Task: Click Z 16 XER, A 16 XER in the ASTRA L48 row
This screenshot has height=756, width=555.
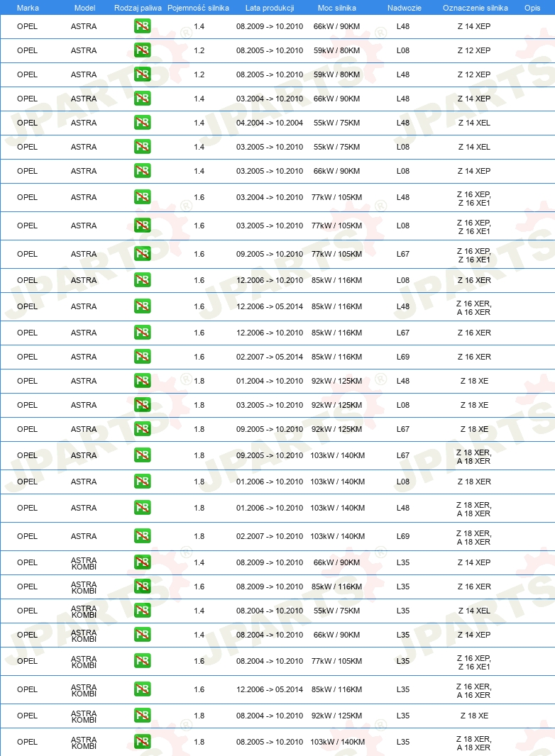Action: click(474, 308)
